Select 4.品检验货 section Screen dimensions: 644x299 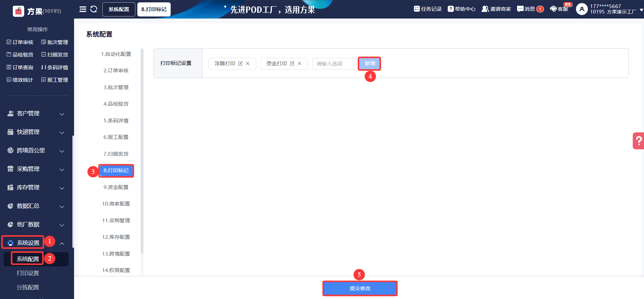pyautogui.click(x=116, y=104)
